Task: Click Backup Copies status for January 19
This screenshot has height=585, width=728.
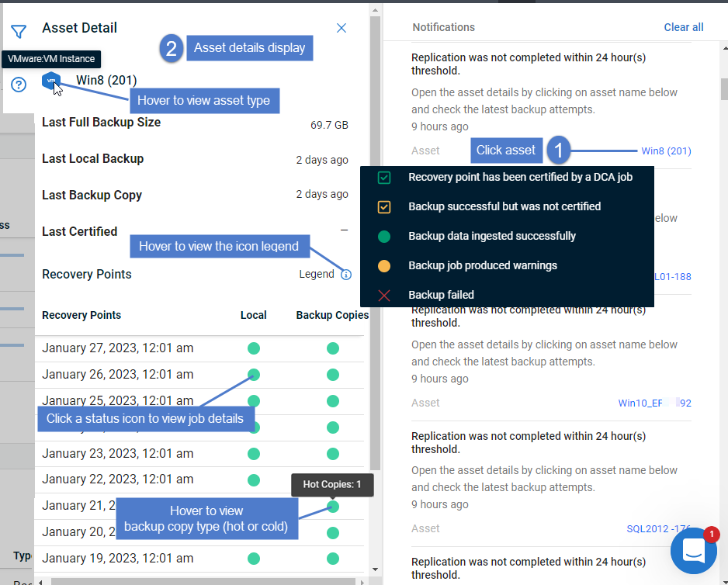Action: 333,559
